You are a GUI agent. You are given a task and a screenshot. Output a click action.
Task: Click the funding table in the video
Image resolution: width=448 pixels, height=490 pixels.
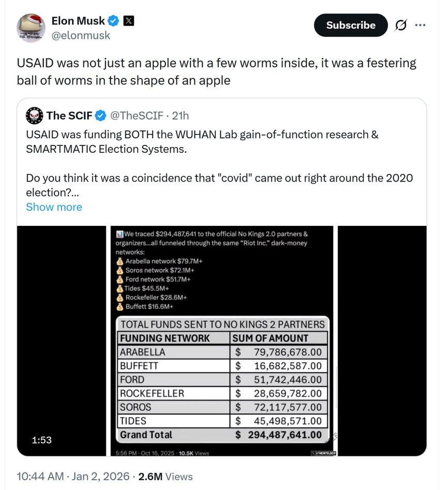[x=222, y=380]
